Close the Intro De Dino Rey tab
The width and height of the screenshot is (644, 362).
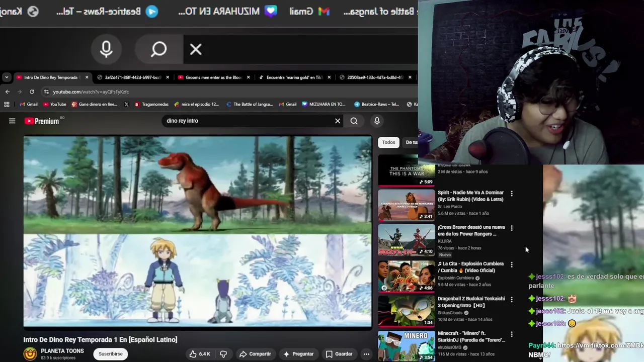coord(87,77)
